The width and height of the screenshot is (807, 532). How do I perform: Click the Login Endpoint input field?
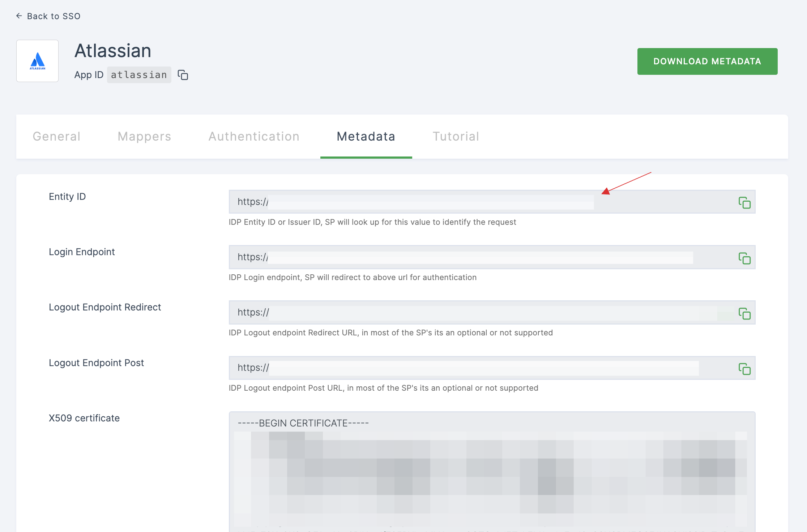coord(492,257)
